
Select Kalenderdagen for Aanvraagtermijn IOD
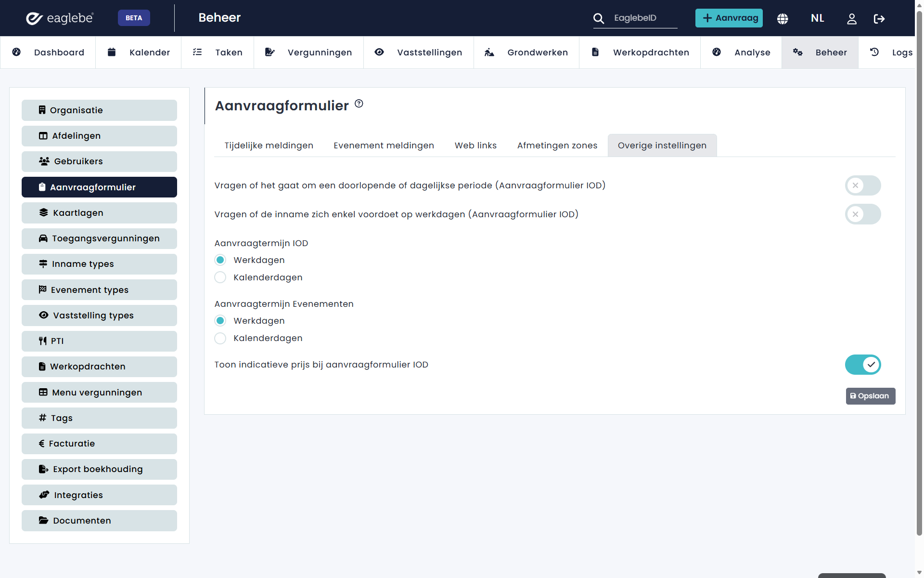(x=220, y=277)
